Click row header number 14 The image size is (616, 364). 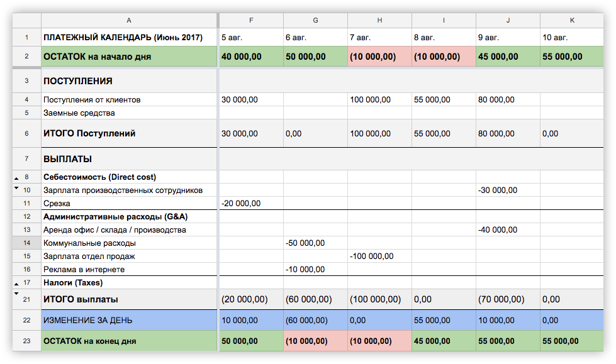coord(26,243)
